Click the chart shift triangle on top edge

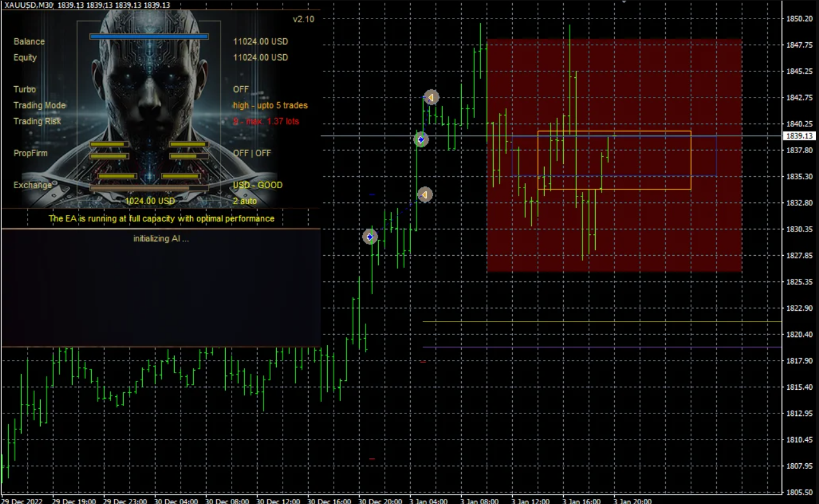pos(624,2)
